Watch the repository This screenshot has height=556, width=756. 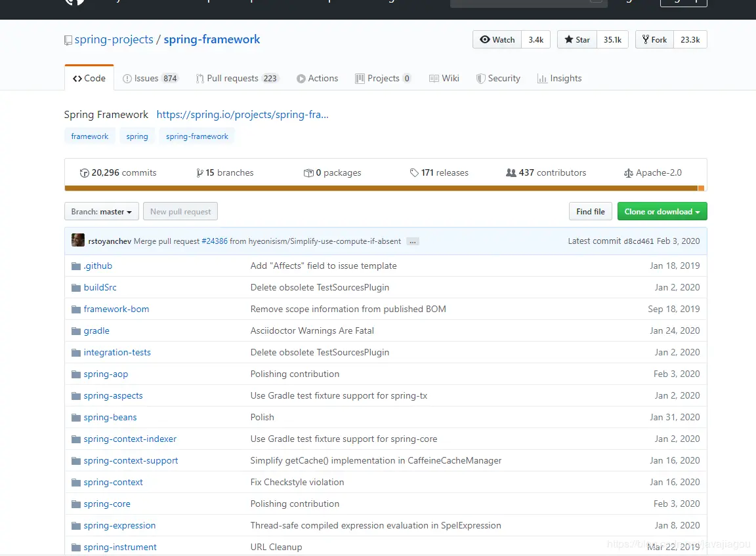497,40
